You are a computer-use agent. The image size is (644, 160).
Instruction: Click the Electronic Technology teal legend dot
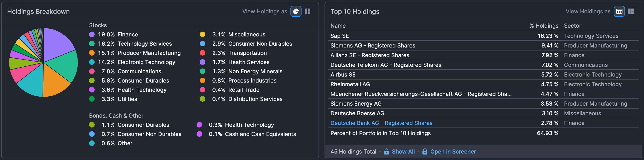click(x=92, y=62)
